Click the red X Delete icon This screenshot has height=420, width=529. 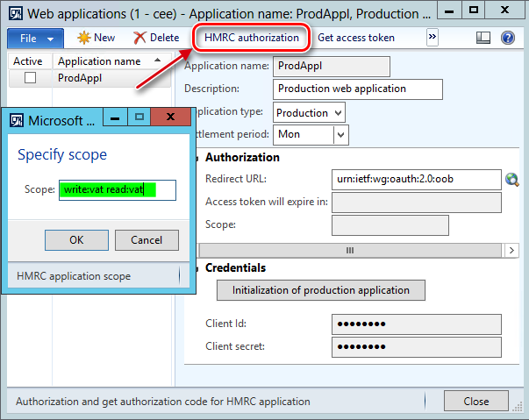[139, 38]
